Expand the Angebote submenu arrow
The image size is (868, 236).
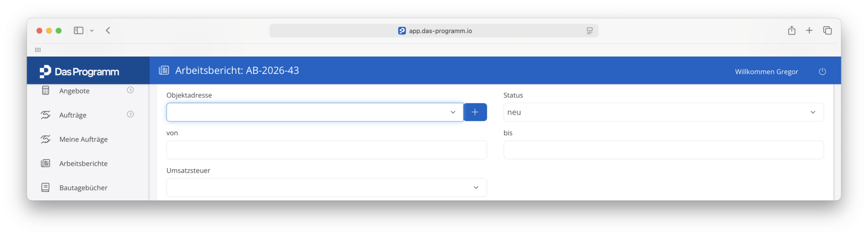coord(130,90)
